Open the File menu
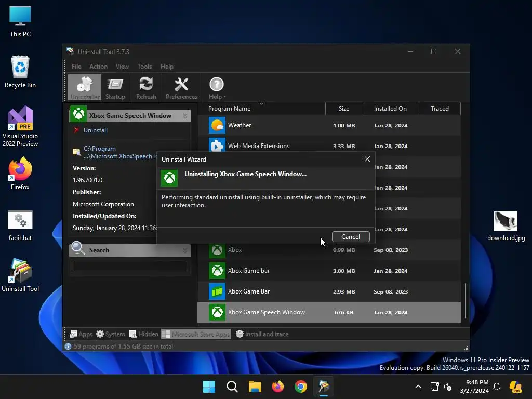Viewport: 532px width, 399px height. tap(76, 66)
